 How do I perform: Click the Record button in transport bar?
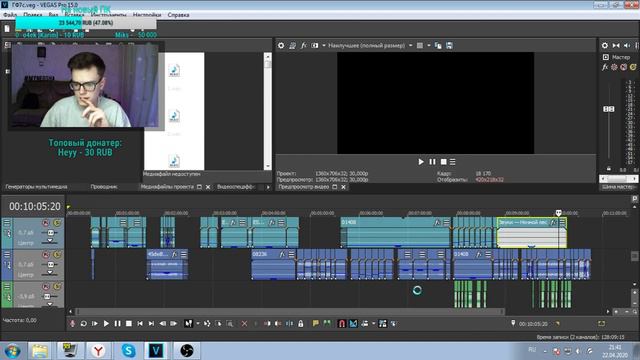[72, 324]
